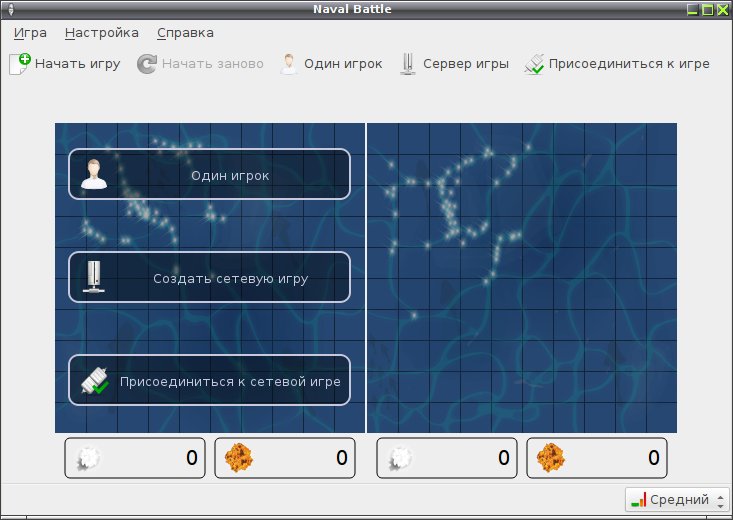
Task: Open the 'Справка' menu
Action: tap(185, 33)
